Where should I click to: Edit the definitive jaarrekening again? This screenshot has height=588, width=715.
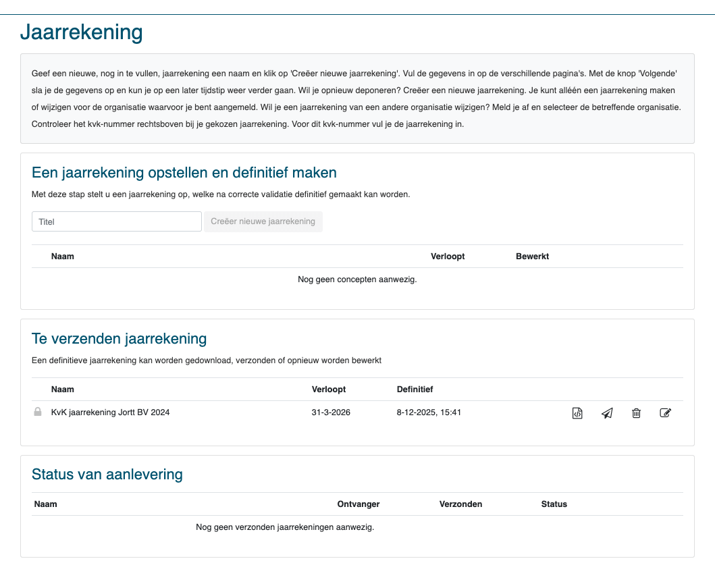coord(665,413)
